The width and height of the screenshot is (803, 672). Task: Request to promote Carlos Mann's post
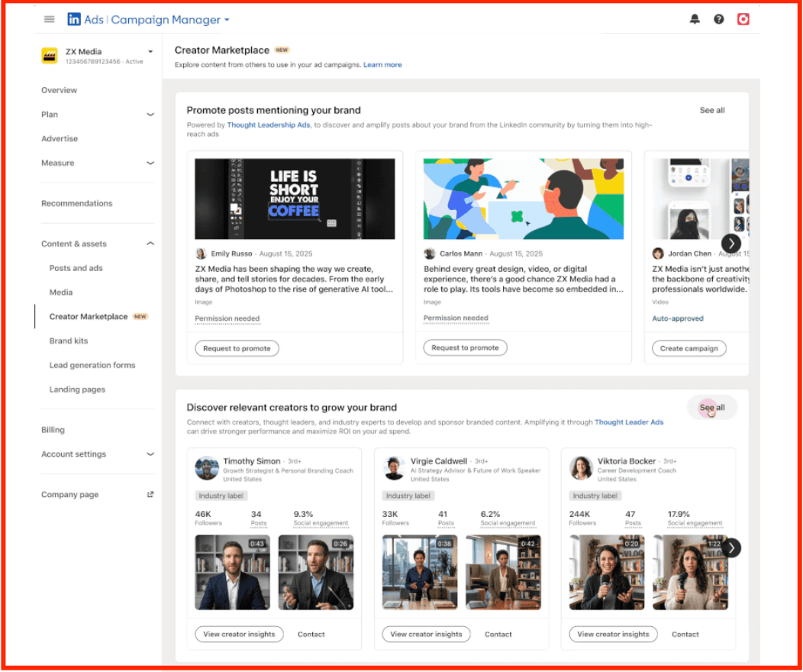pos(465,347)
